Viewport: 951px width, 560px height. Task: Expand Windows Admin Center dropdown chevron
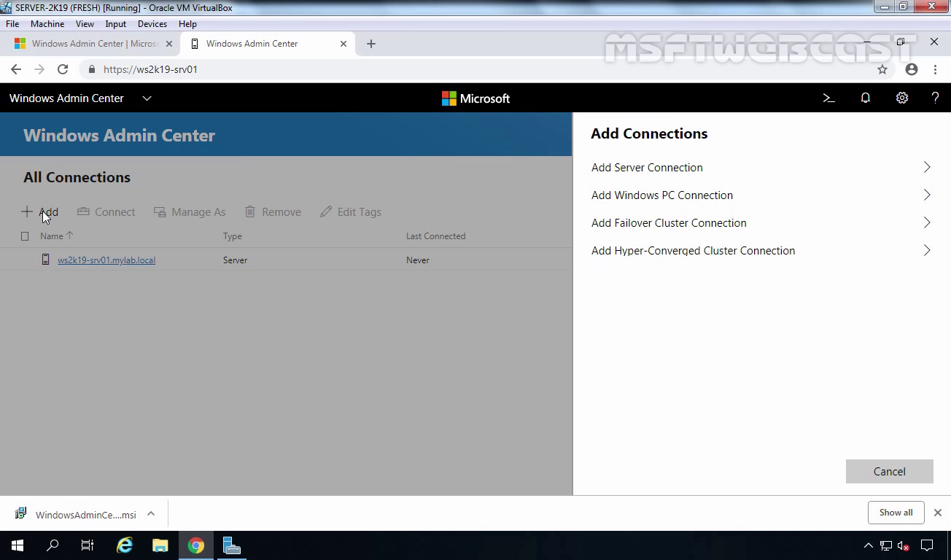point(147,98)
